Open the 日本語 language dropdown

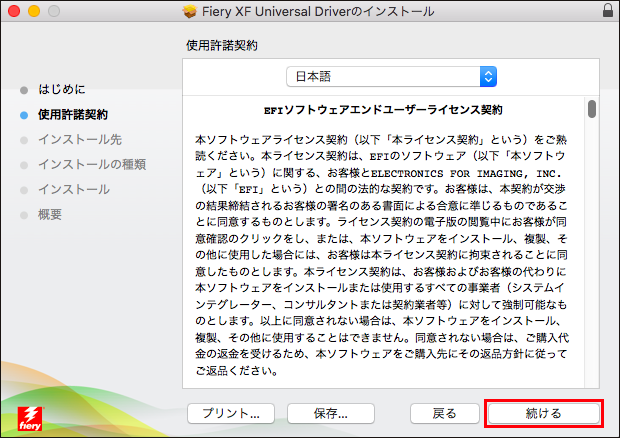click(391, 76)
